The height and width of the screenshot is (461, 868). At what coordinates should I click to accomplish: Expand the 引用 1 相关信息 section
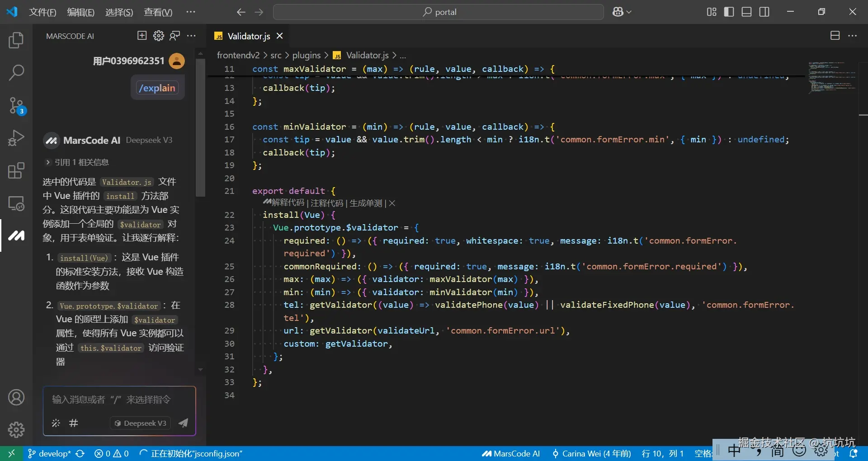click(x=77, y=162)
